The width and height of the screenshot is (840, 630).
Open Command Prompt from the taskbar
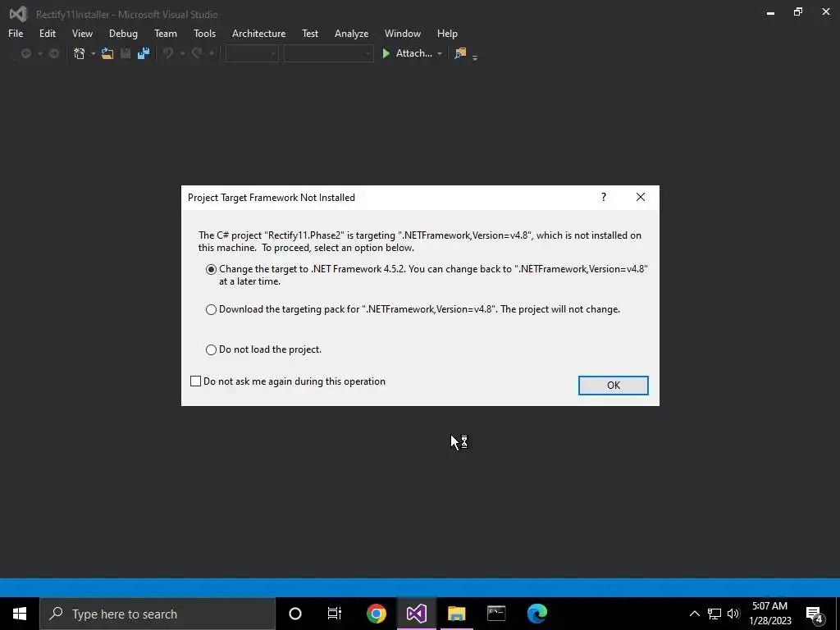point(496,614)
